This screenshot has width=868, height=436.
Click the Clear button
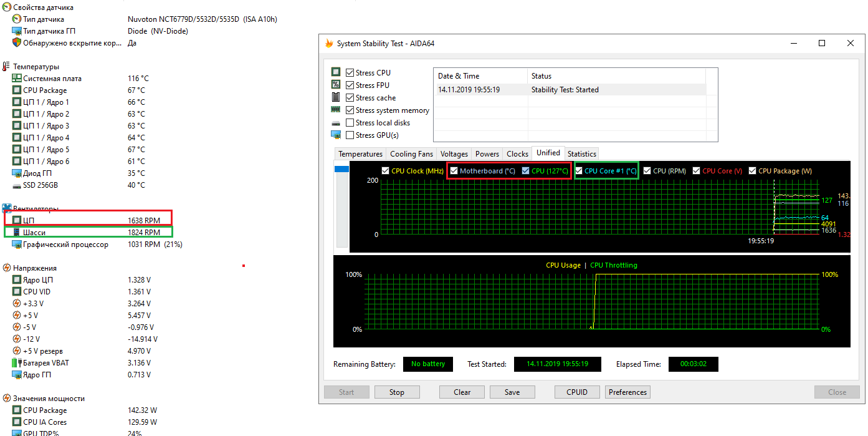pyautogui.click(x=462, y=392)
